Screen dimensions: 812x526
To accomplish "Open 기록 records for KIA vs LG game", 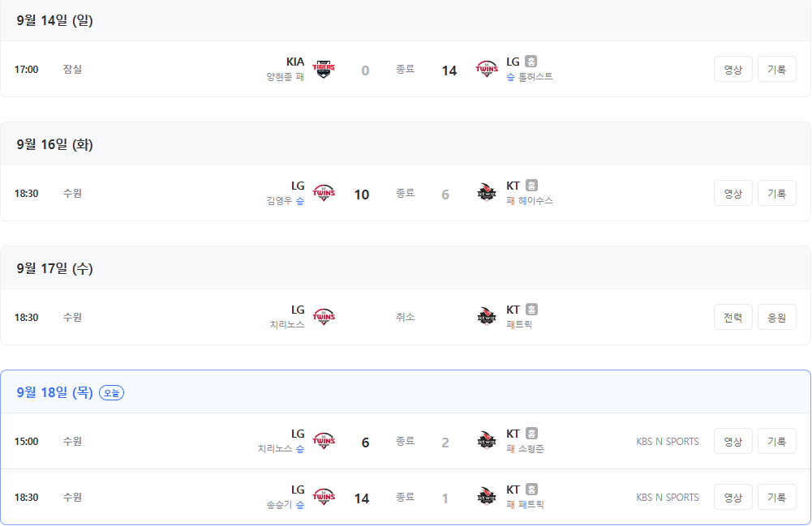I will click(x=777, y=70).
